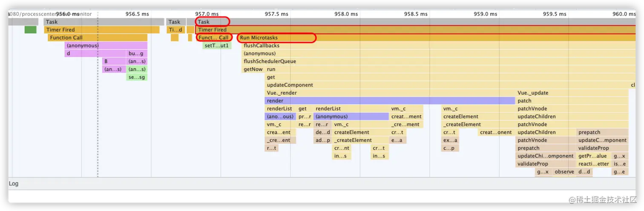Select the 'updateC...mponent' block
Screen dimensions: 644x211
(602, 140)
